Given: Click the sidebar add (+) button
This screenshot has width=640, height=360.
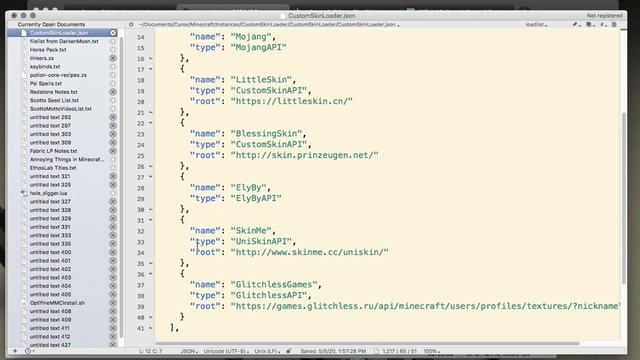Looking at the screenshot, I should point(15,351).
